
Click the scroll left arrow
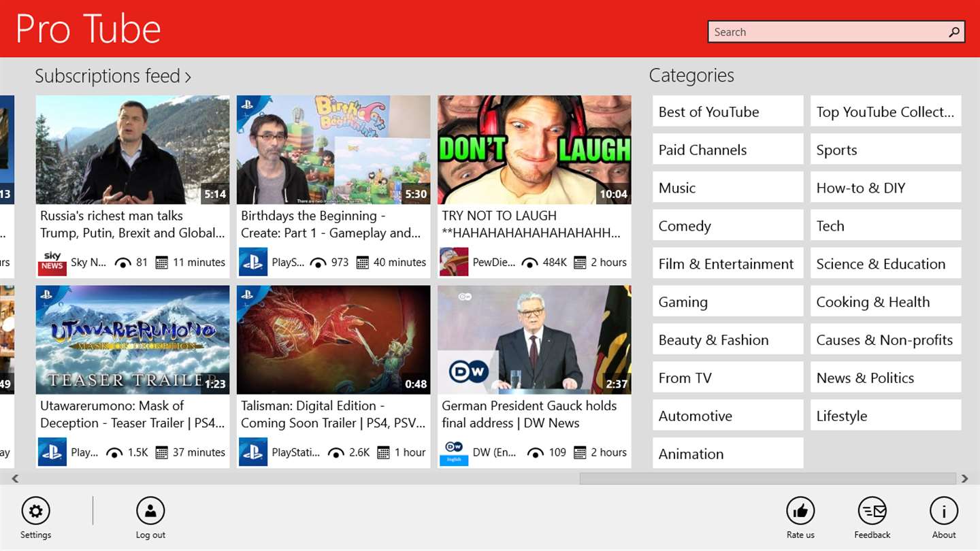coord(15,478)
